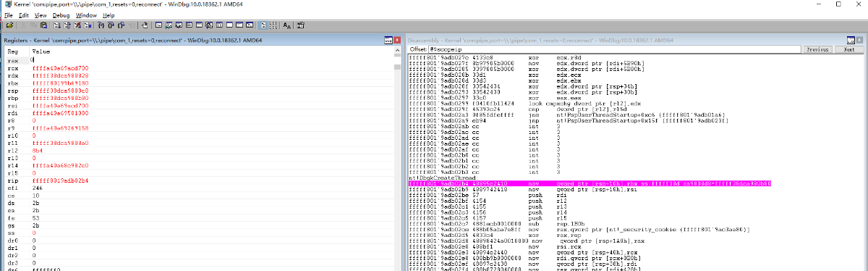868x271 pixels.
Task: Open the Memory window via toolbar icon
Action: point(199,25)
